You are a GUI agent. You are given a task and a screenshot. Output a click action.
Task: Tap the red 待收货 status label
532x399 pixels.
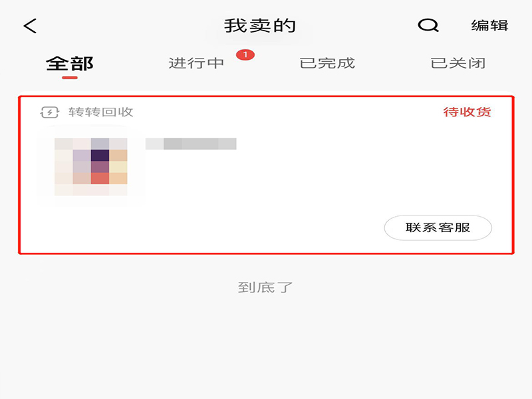pos(467,112)
